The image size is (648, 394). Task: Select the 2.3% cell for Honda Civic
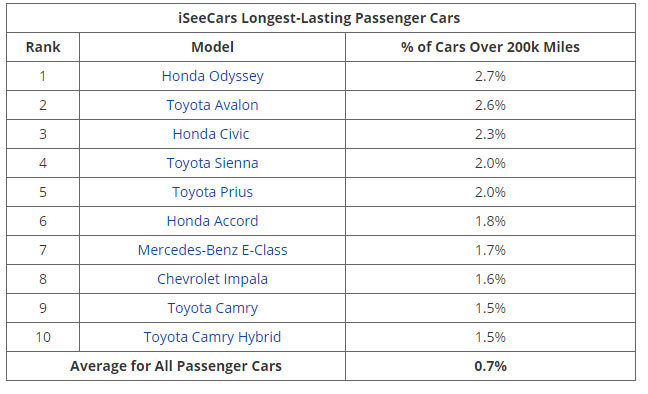490,134
